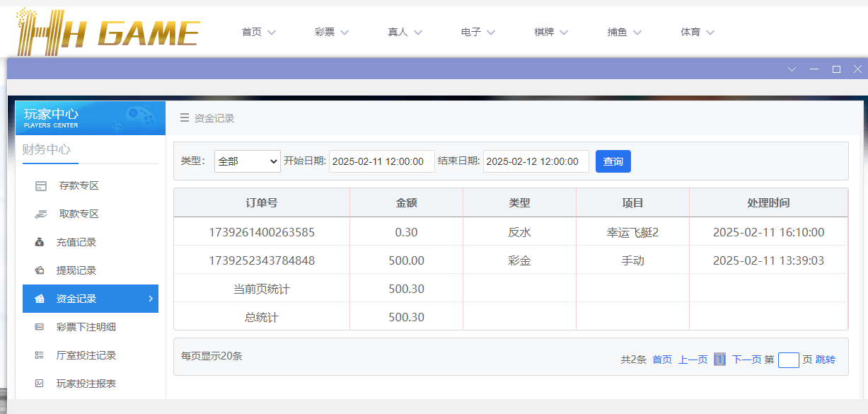The image size is (868, 414).
Task: Click the recharge records (充值记录) money bag icon
Action: [x=40, y=242]
